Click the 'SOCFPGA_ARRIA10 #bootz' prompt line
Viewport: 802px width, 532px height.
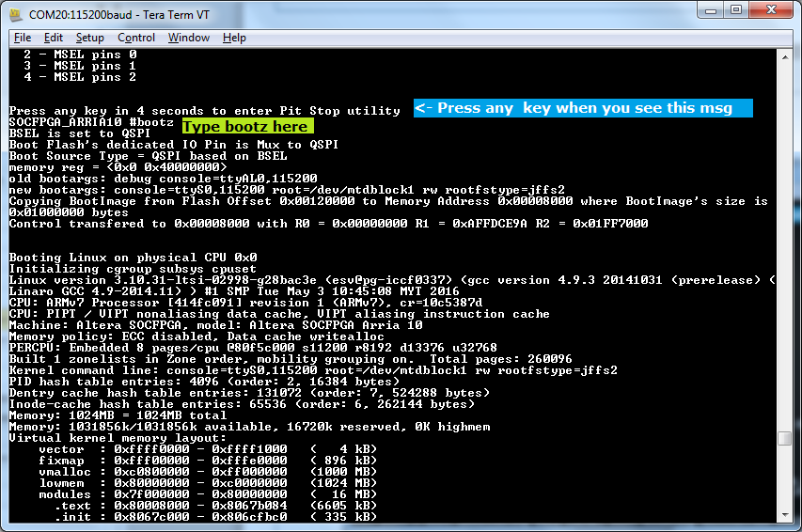pos(91,122)
